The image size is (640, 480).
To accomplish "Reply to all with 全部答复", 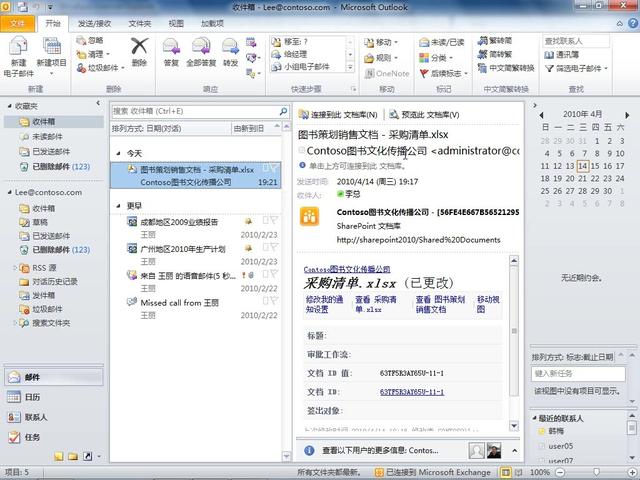I will click(x=201, y=52).
